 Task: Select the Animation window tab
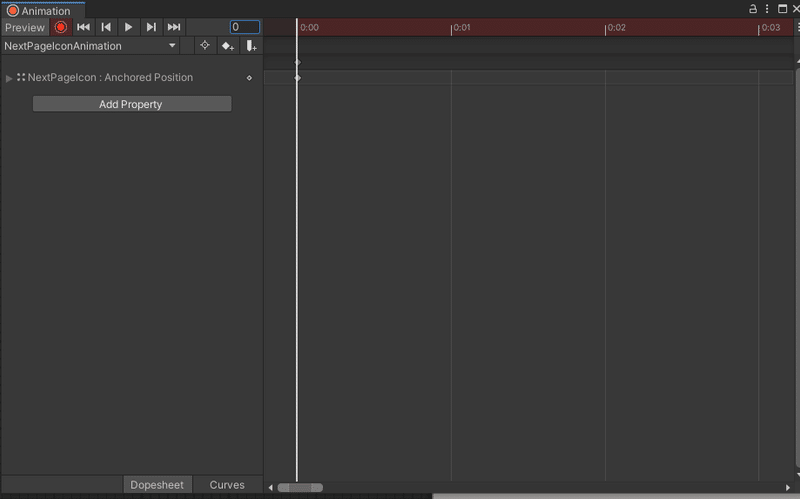coord(43,10)
